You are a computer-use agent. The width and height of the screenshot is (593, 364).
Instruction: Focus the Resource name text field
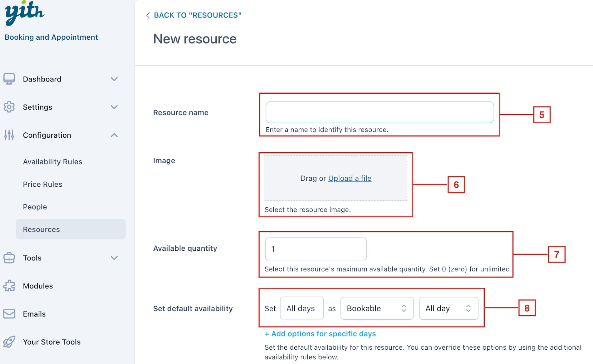[380, 112]
